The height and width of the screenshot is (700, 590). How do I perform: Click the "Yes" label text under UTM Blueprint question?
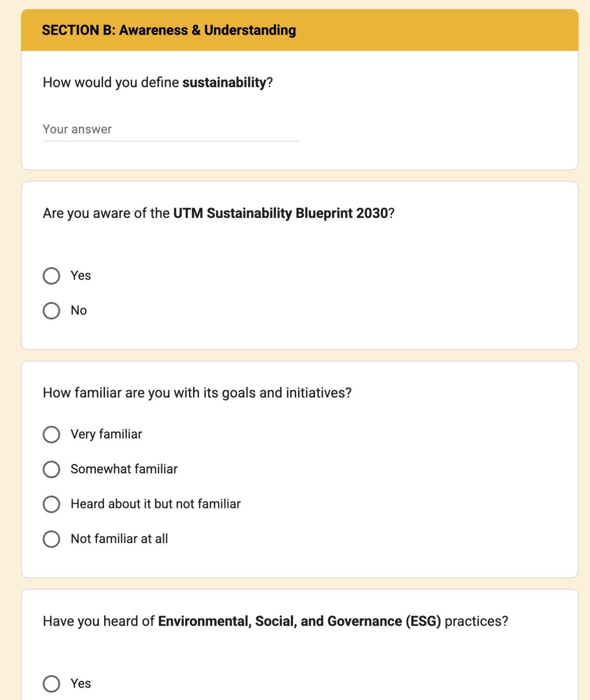[81, 276]
